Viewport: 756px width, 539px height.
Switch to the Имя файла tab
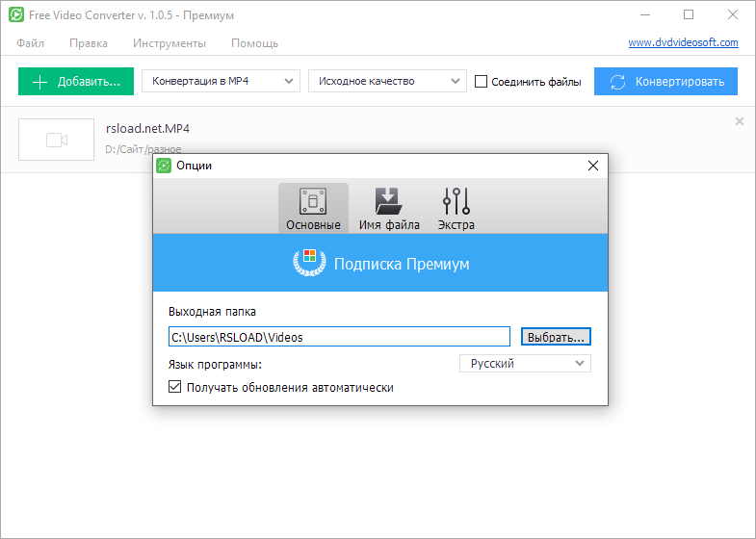coord(389,208)
